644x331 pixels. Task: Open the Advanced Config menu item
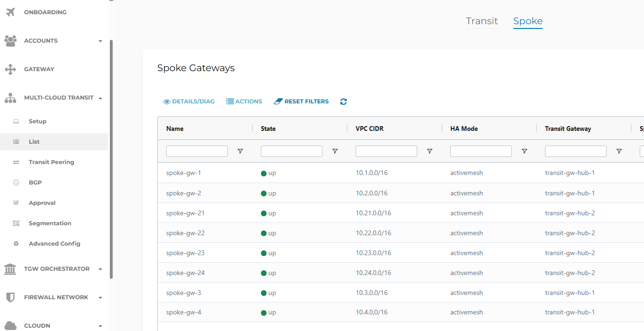[x=54, y=244]
